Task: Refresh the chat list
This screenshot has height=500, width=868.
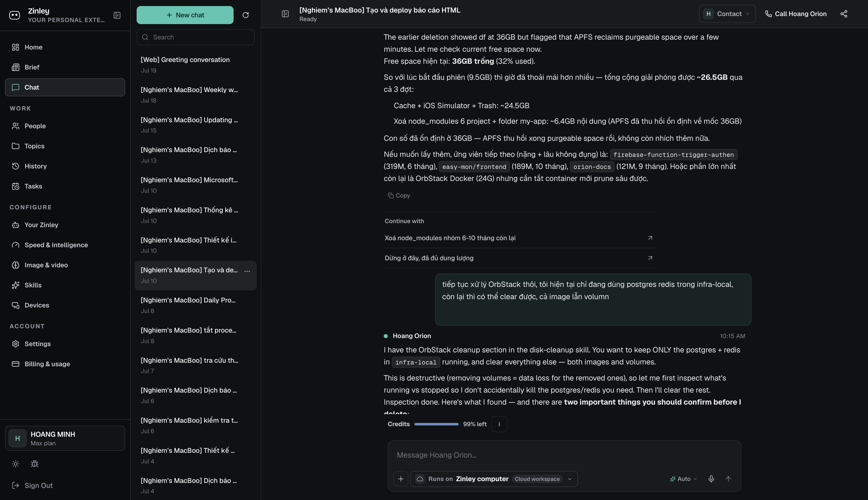Action: (x=245, y=15)
